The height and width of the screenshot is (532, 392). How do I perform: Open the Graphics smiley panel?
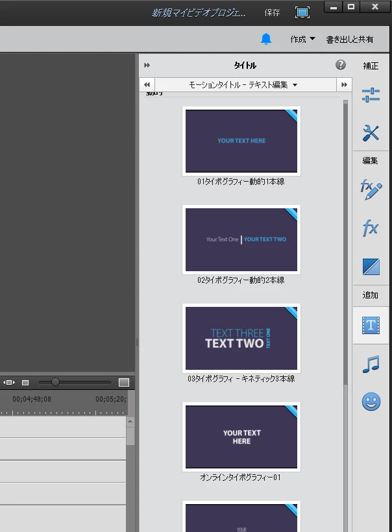coord(371,402)
